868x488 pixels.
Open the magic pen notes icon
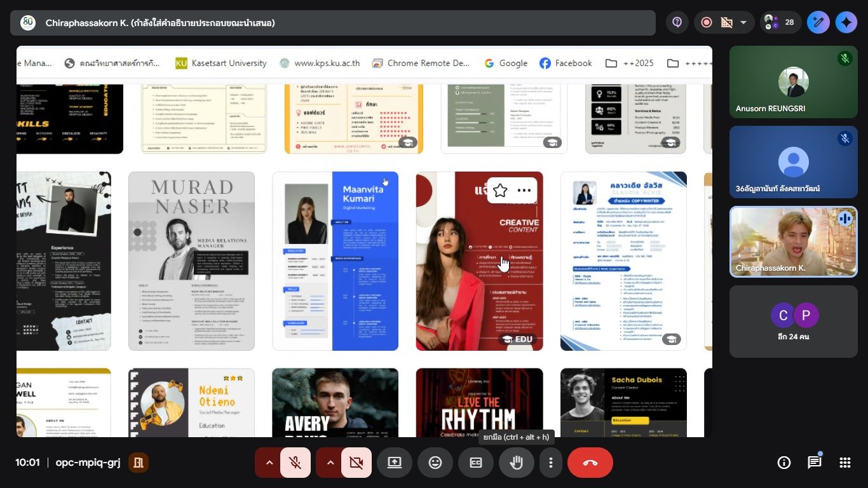coord(818,22)
